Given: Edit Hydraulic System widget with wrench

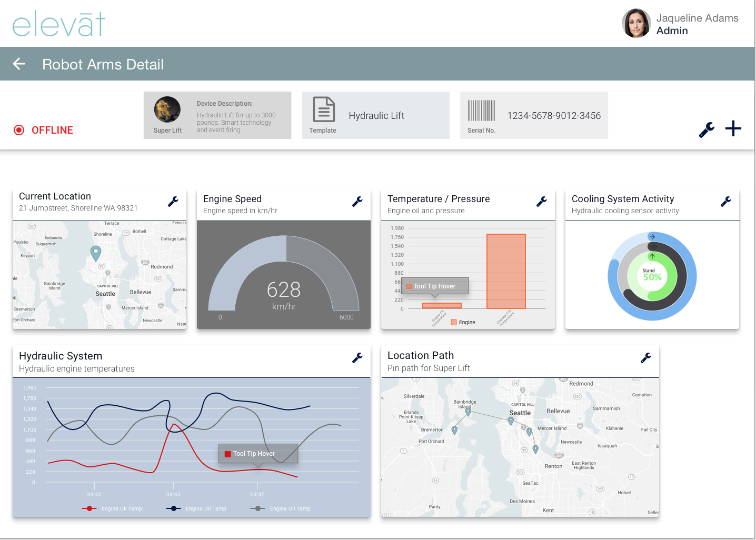Looking at the screenshot, I should 357,358.
